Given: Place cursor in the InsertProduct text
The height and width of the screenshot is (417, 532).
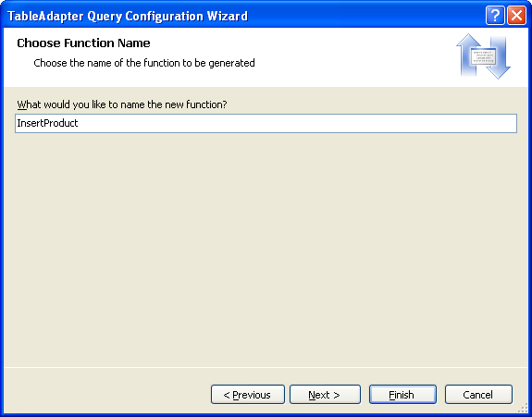Looking at the screenshot, I should coord(47,123).
